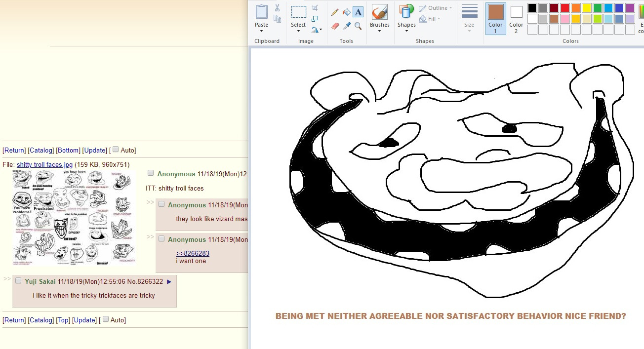Click the Cut scissors icon
The height and width of the screenshot is (349, 644).
277,8
